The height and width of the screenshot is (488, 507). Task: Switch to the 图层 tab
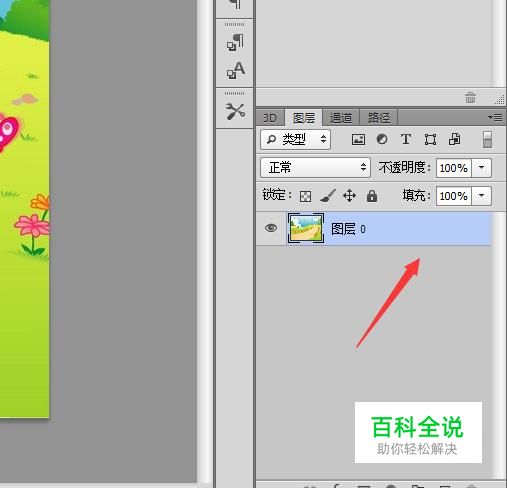tap(304, 118)
